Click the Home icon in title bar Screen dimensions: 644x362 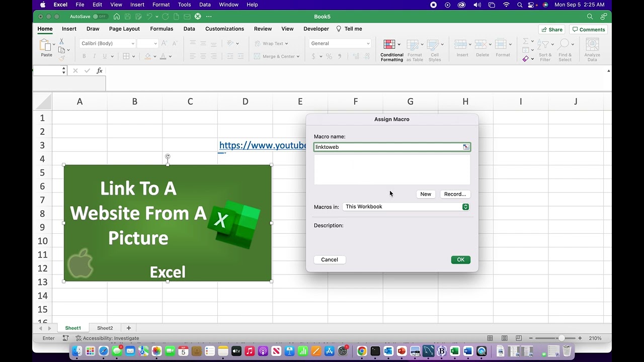point(117,17)
